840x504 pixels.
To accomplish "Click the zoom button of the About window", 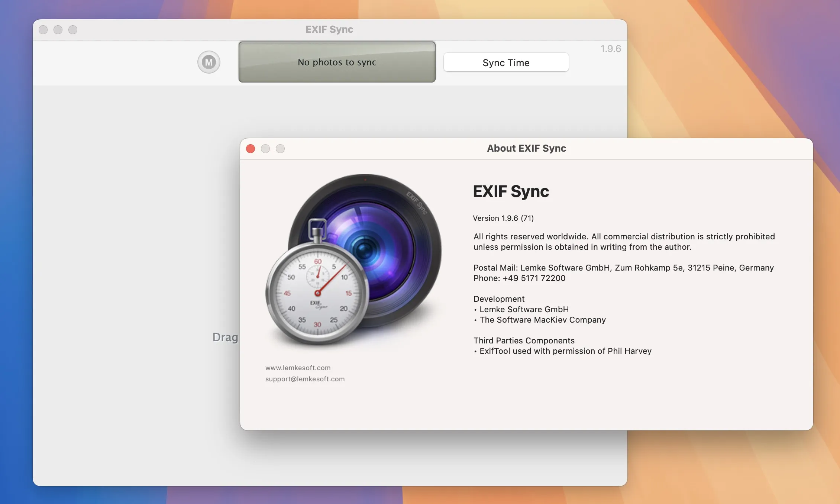I will (x=280, y=149).
